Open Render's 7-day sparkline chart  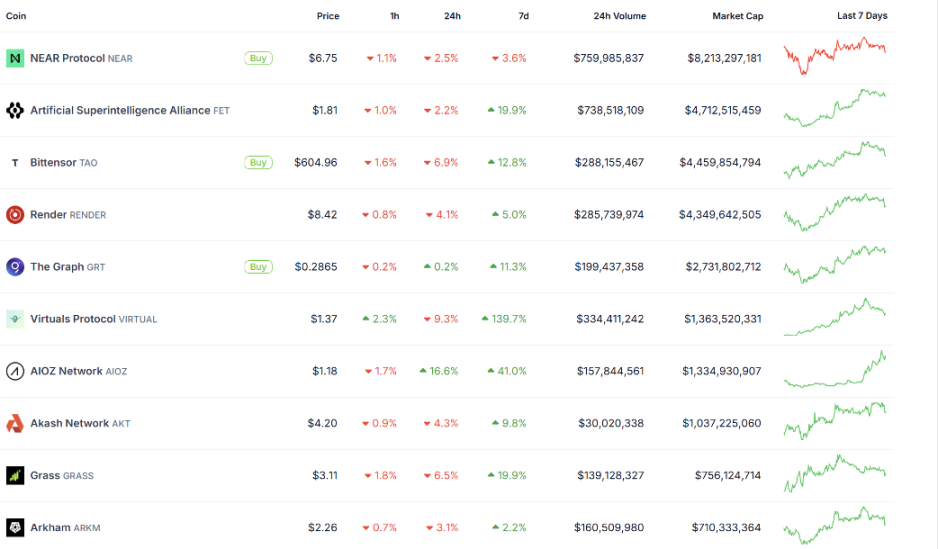(x=835, y=212)
